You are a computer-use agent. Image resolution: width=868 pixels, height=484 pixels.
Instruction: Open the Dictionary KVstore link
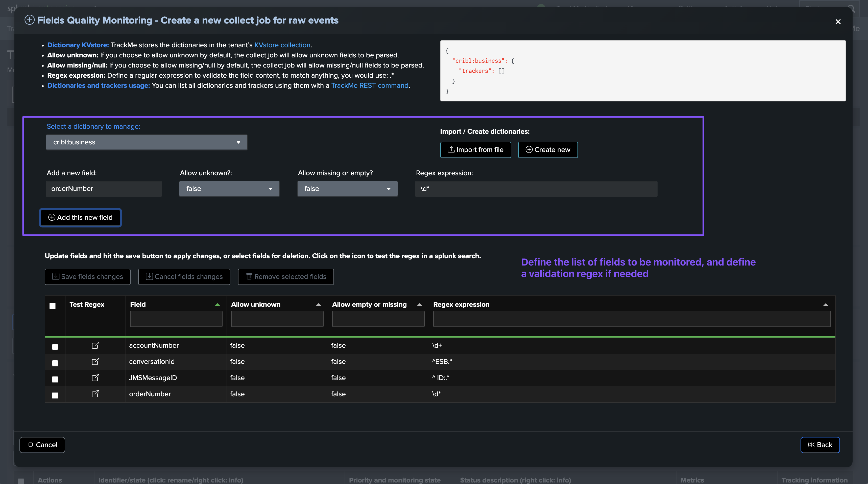click(78, 45)
